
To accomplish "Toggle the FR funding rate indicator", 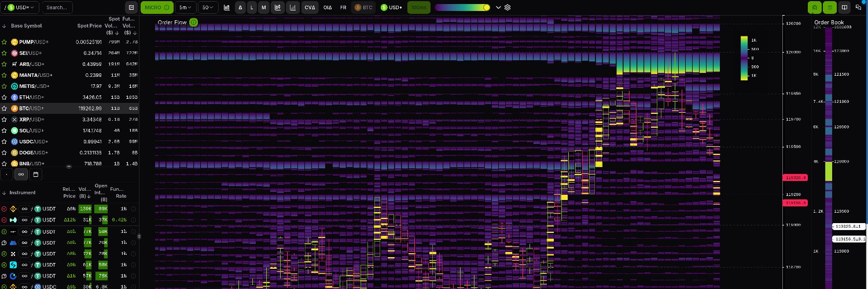I will point(343,8).
